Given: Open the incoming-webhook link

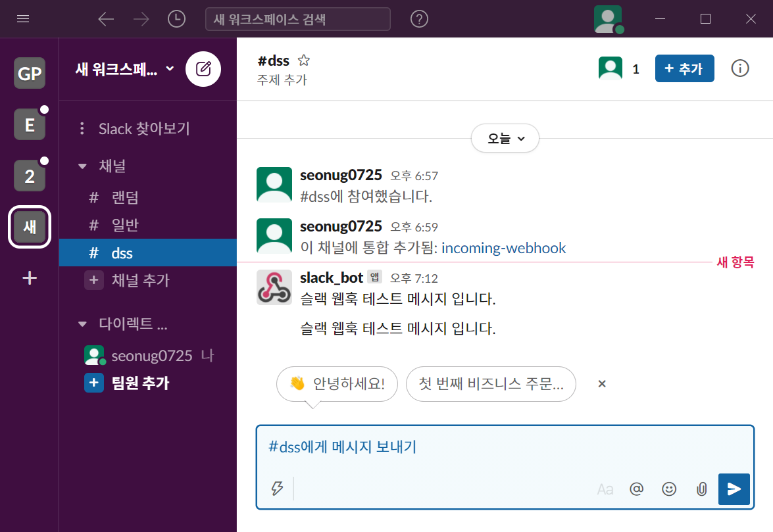Looking at the screenshot, I should click(503, 248).
